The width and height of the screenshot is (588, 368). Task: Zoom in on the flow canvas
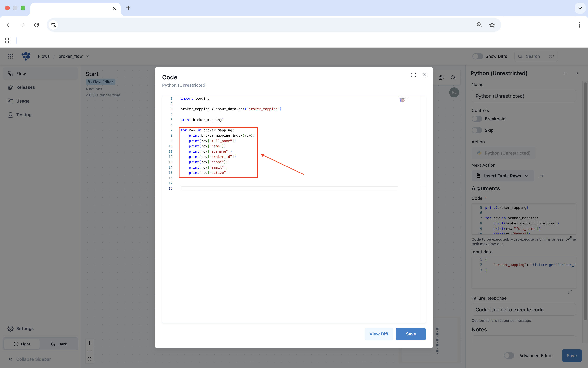[x=89, y=343]
